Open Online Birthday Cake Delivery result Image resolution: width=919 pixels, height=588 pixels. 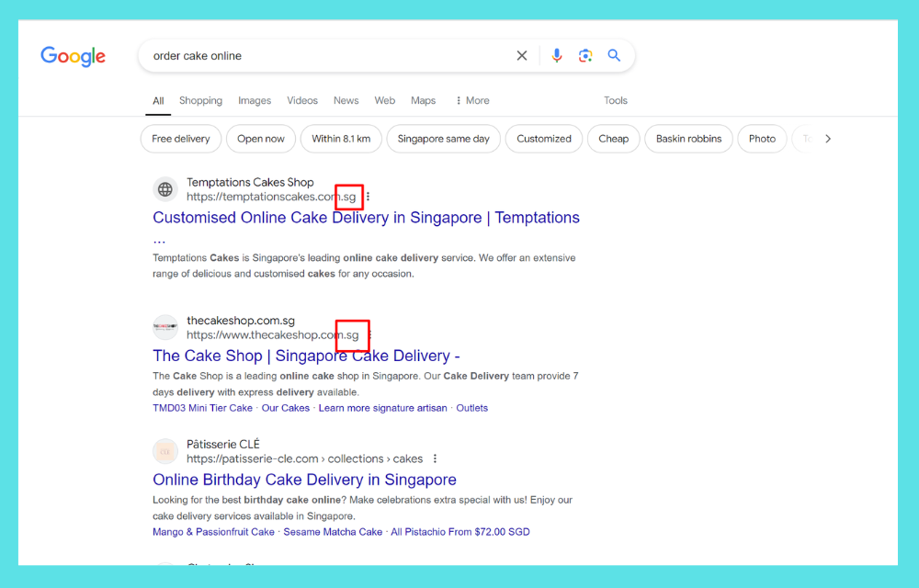point(304,480)
